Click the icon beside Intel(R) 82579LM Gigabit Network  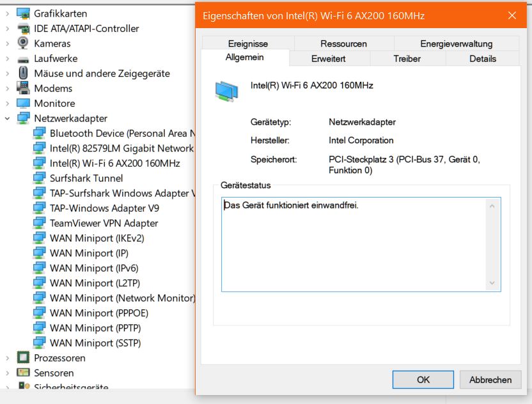coord(40,148)
